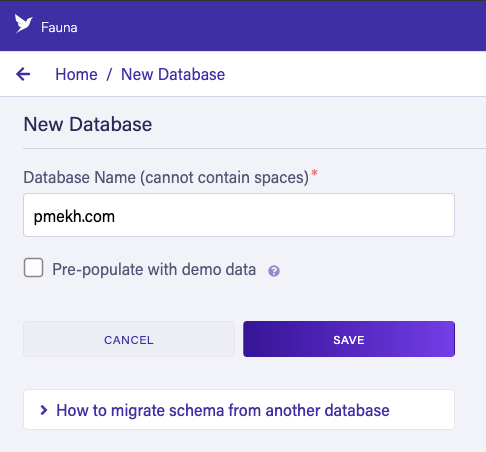
Task: Cancel the new database creation
Action: point(129,339)
